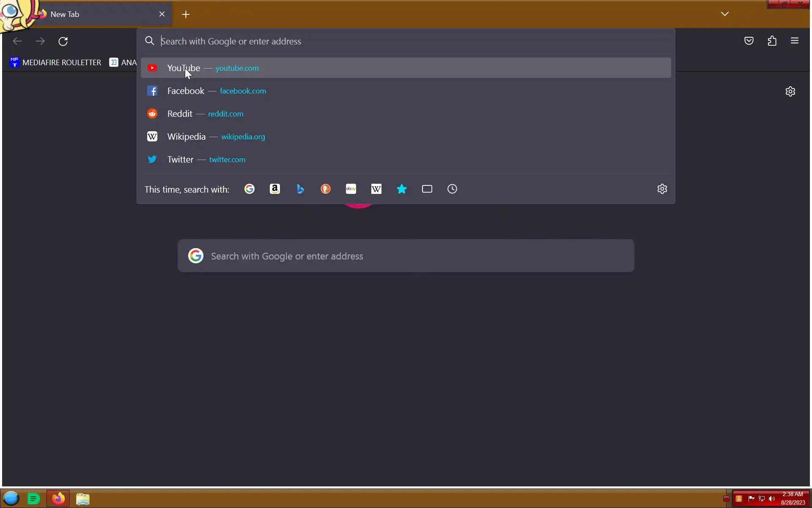The width and height of the screenshot is (812, 508).
Task: Reload the current page
Action: 63,41
